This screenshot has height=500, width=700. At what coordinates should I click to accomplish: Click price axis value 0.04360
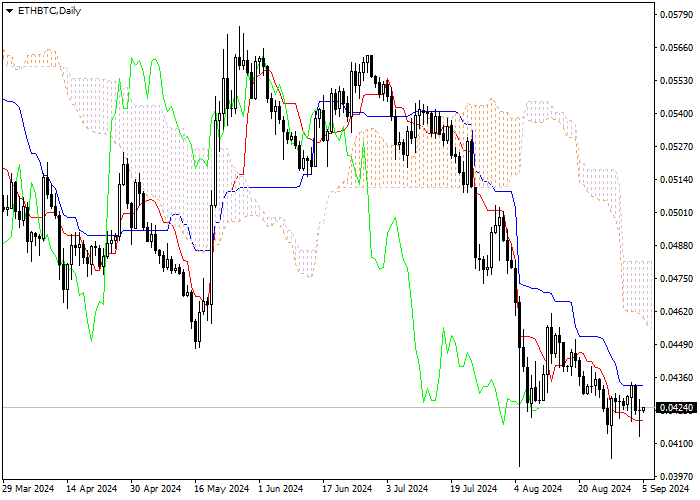pyautogui.click(x=676, y=378)
